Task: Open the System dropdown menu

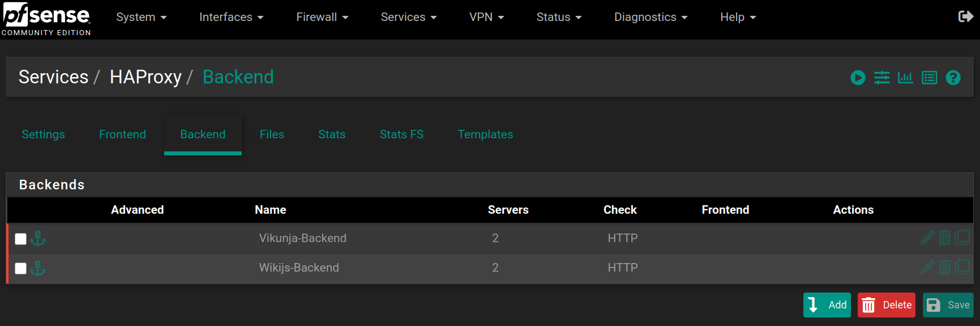Action: (141, 17)
